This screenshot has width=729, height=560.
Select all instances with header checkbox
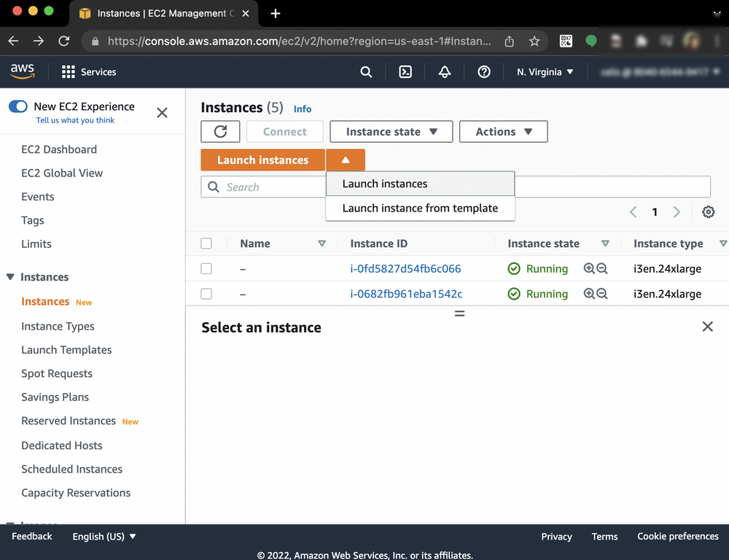[206, 243]
